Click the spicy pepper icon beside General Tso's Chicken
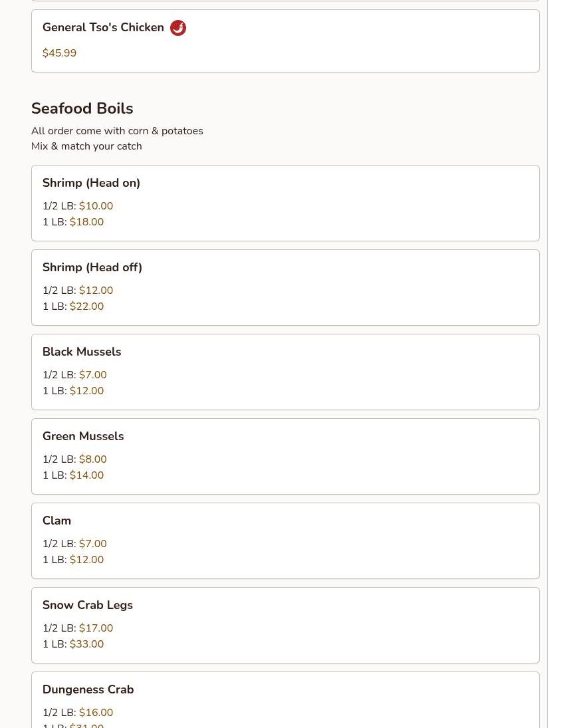The height and width of the screenshot is (728, 561). 178,28
